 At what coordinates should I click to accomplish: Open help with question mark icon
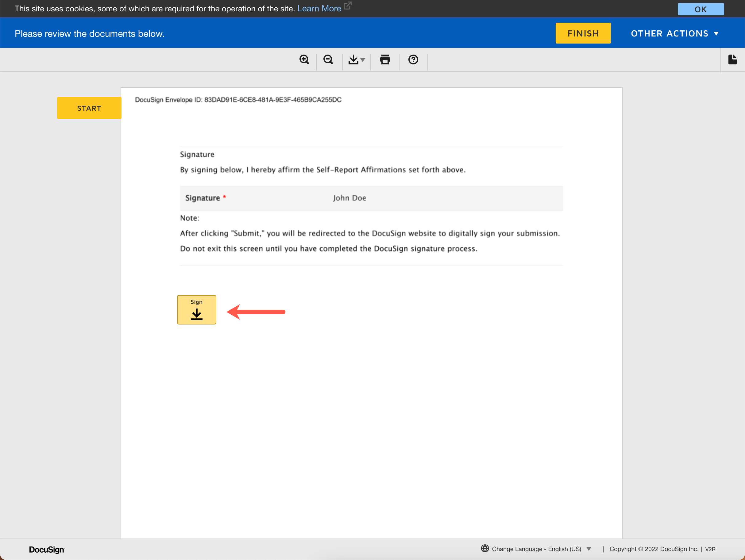tap(413, 59)
